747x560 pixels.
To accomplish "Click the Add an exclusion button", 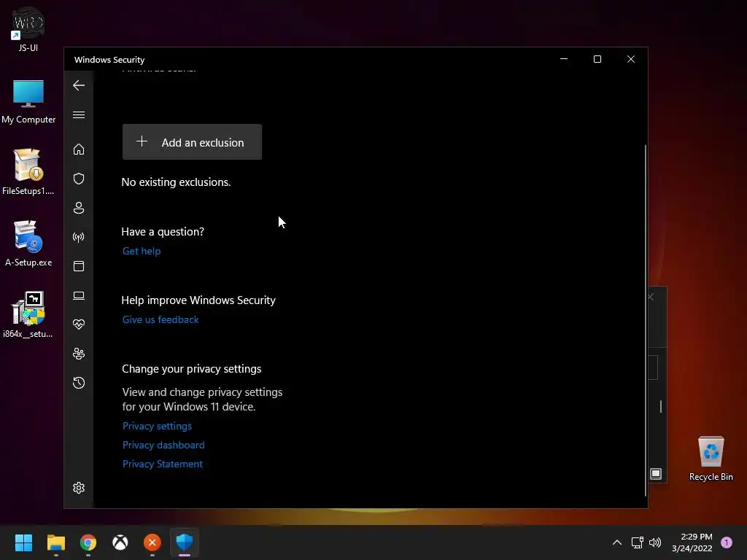I will coord(192,142).
